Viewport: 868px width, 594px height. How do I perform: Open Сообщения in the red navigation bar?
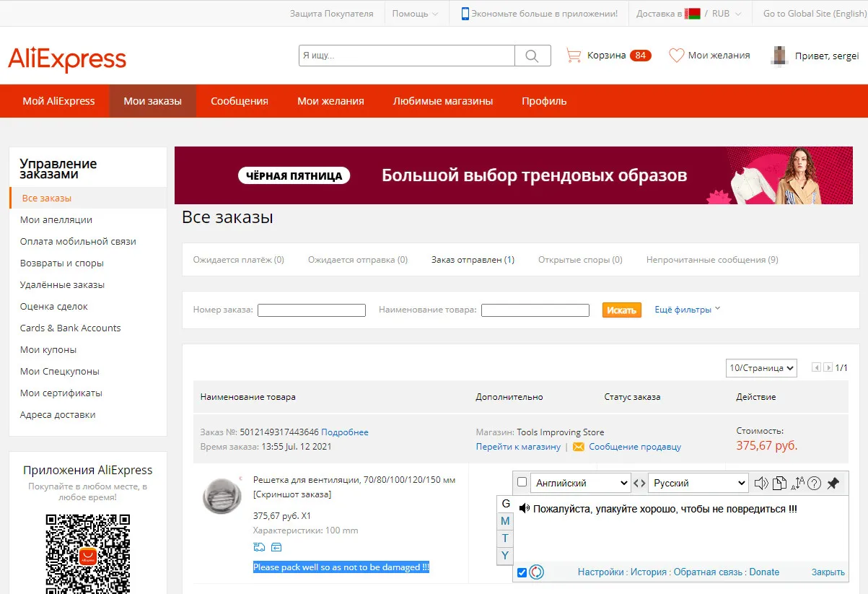click(x=240, y=101)
